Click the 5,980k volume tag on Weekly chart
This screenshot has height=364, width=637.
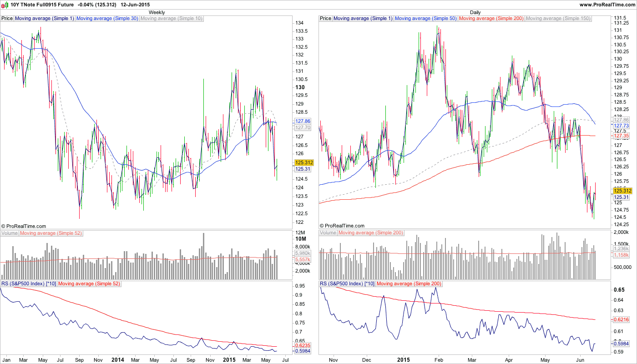303,253
